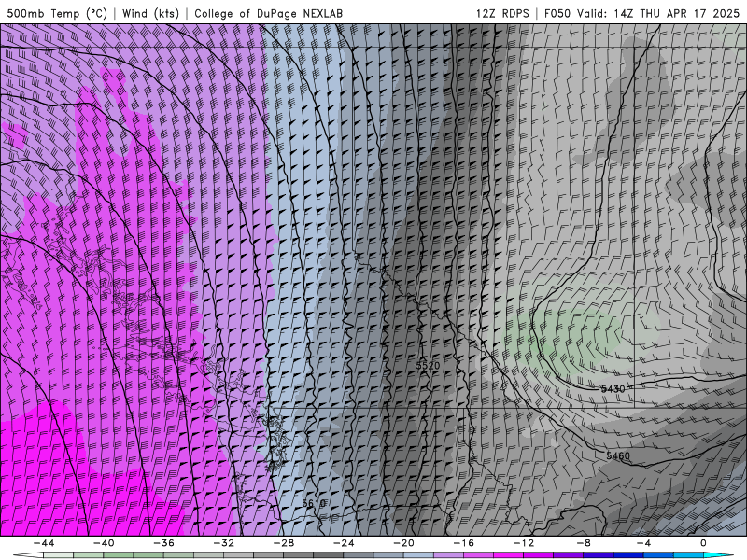The height and width of the screenshot is (560, 747).
Task: Click the 'Wind (kts)' header label
Action: (x=150, y=13)
